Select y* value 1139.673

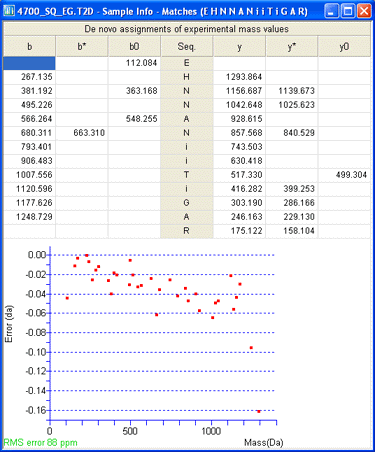pos(296,91)
